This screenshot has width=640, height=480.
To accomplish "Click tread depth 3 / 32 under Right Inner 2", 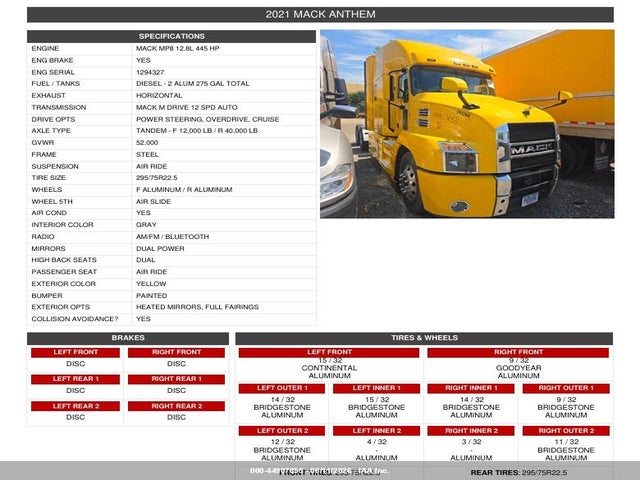I will tap(471, 442).
